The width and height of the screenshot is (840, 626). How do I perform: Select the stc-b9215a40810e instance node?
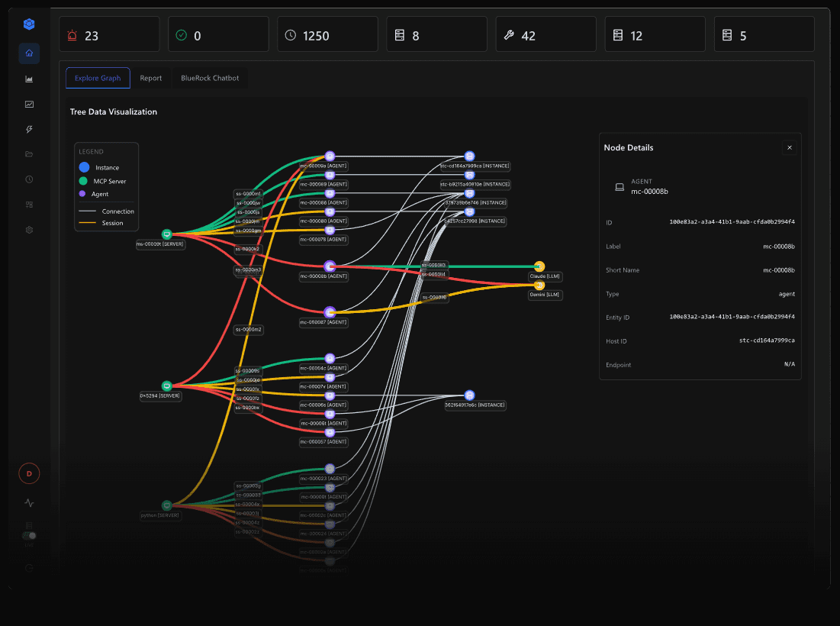470,176
